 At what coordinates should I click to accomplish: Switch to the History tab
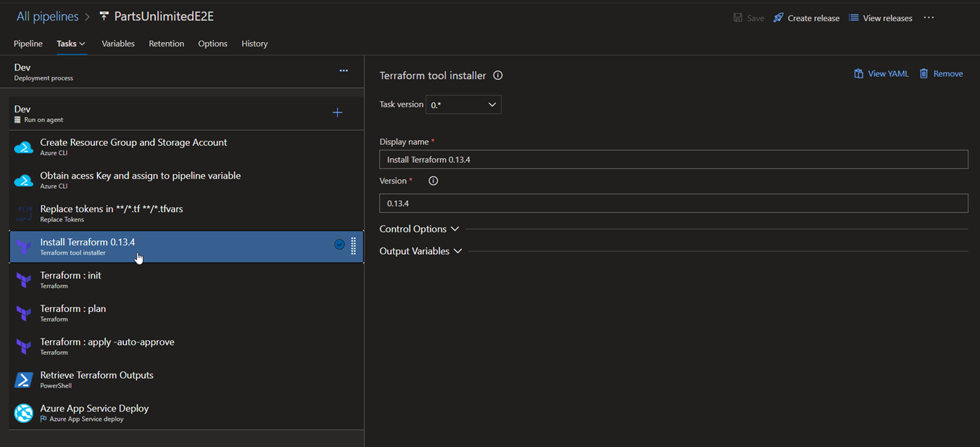point(254,44)
